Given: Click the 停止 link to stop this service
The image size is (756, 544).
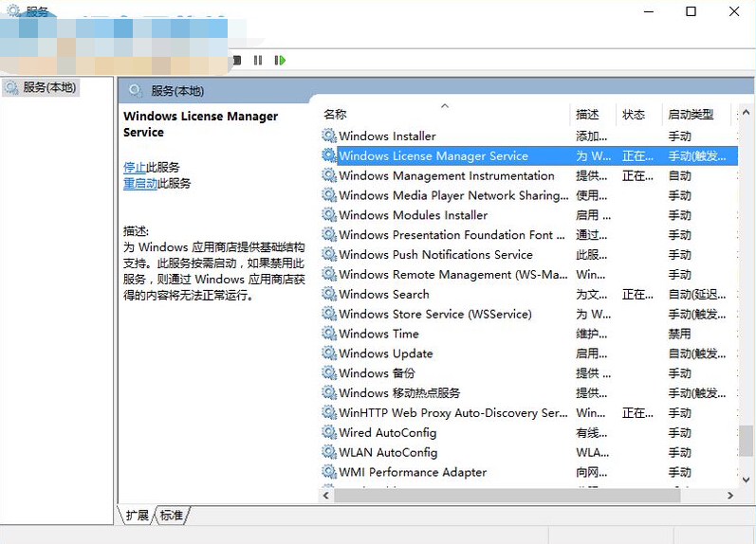Looking at the screenshot, I should (135, 167).
